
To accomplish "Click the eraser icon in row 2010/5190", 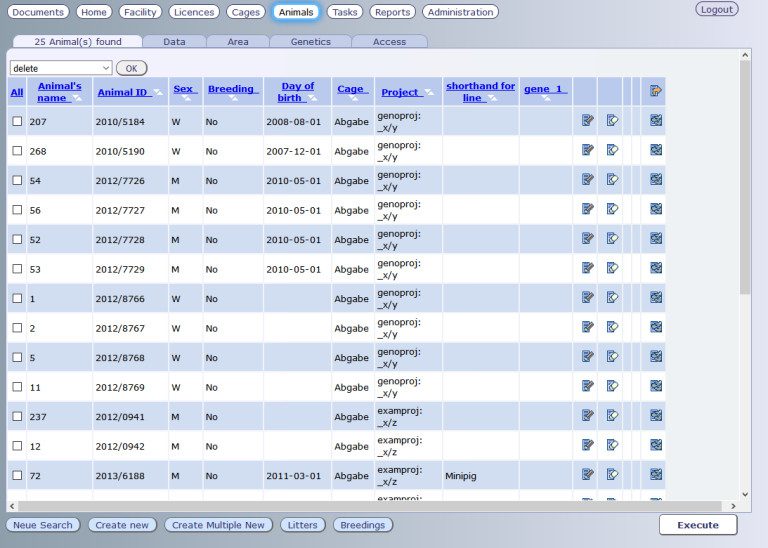I will 612,150.
